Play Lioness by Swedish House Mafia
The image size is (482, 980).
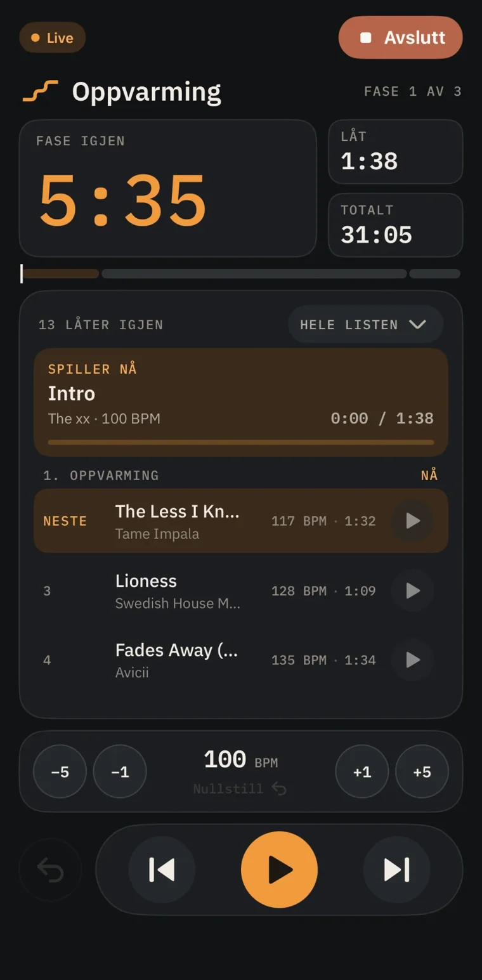pos(412,591)
